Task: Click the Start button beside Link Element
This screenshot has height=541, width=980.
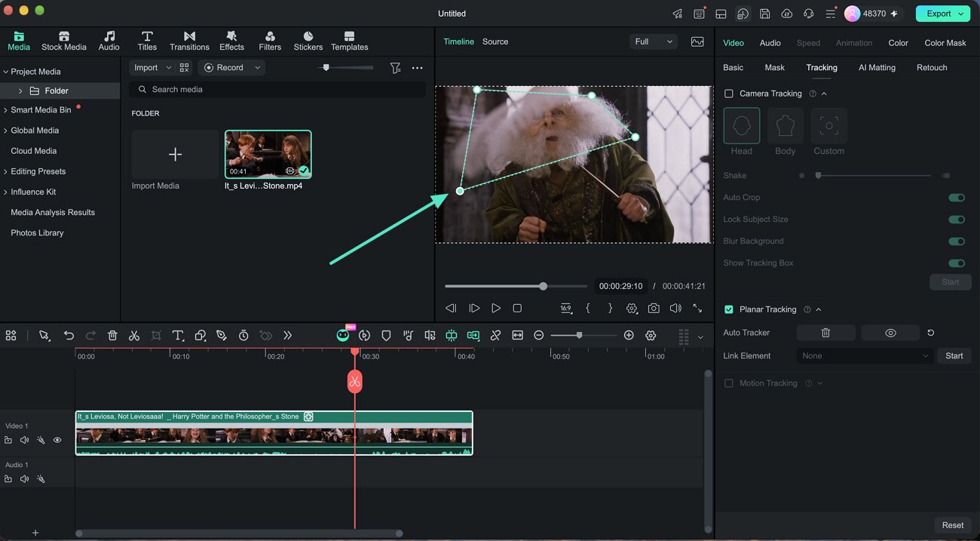Action: 954,356
